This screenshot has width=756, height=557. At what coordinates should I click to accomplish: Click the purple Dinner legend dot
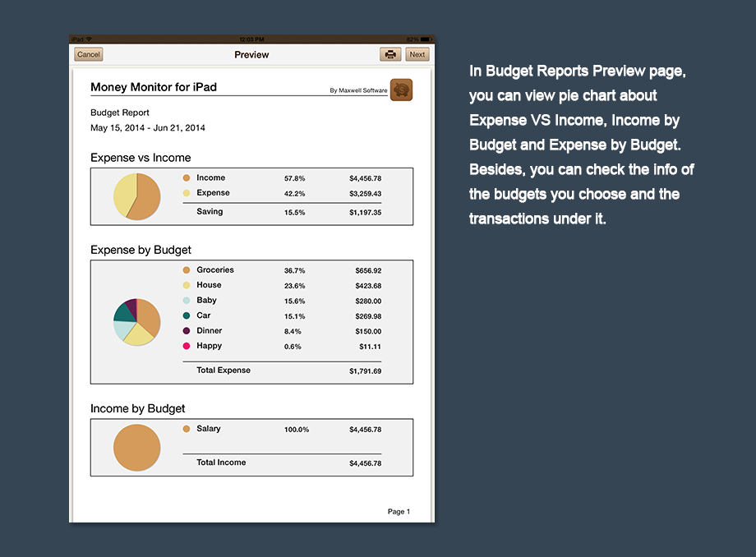click(x=187, y=331)
